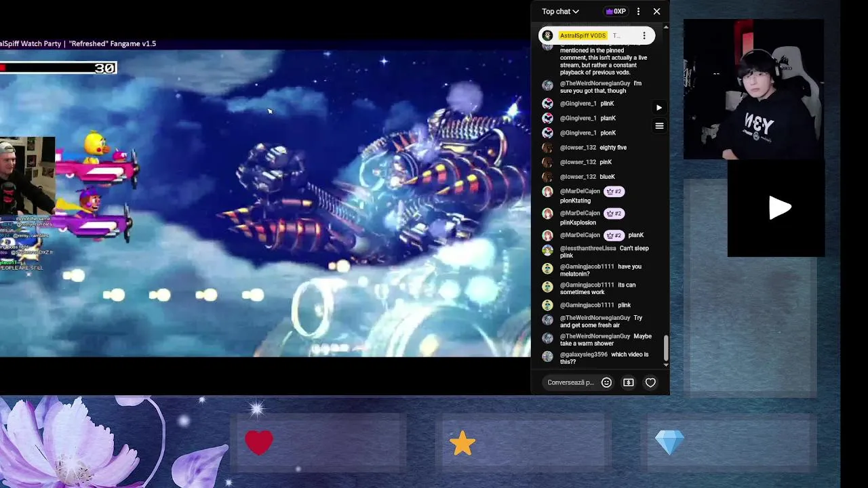Click the gold star icon
Image resolution: width=868 pixels, height=488 pixels.
tap(462, 443)
